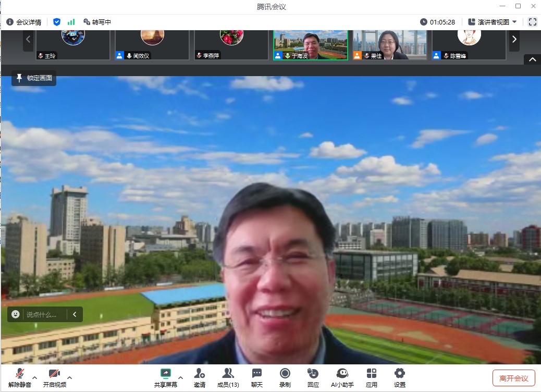The height and width of the screenshot is (392, 541).
Task: Open the apps (应用) panel
Action: pyautogui.click(x=371, y=377)
